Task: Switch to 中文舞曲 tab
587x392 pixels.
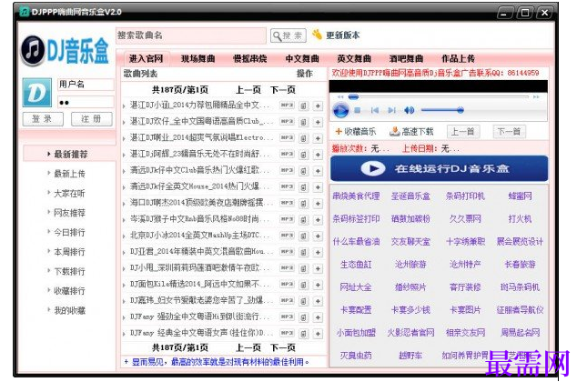Action: (x=302, y=59)
